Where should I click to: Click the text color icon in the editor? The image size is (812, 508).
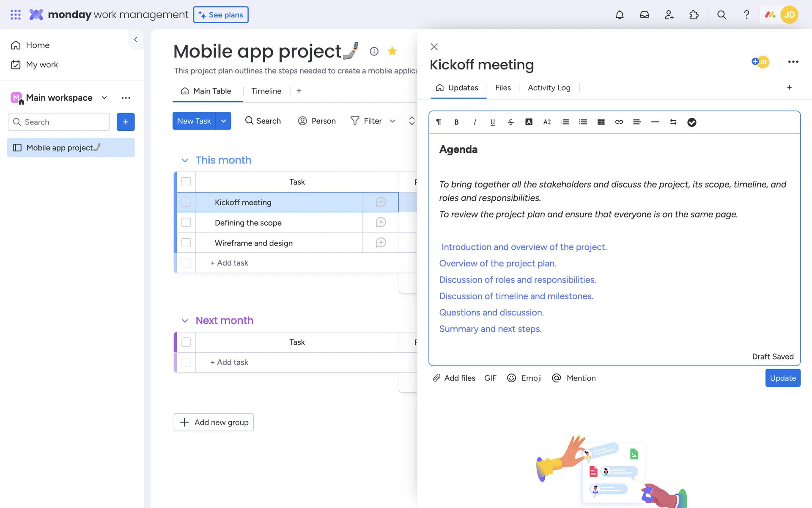529,122
